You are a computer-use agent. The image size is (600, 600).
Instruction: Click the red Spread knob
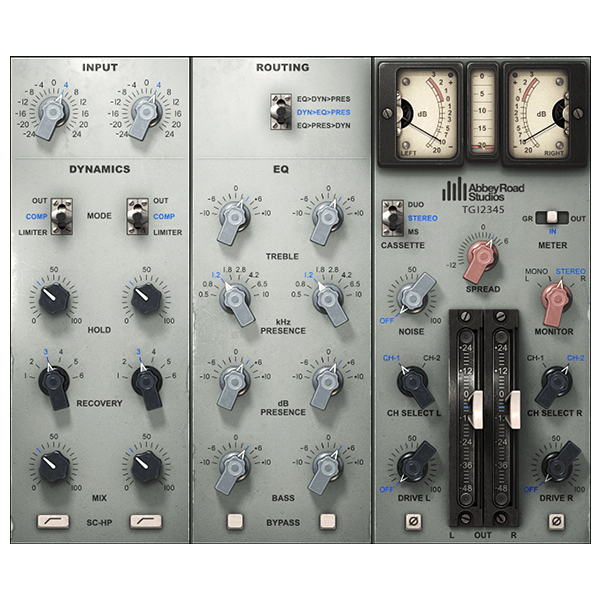pyautogui.click(x=482, y=260)
